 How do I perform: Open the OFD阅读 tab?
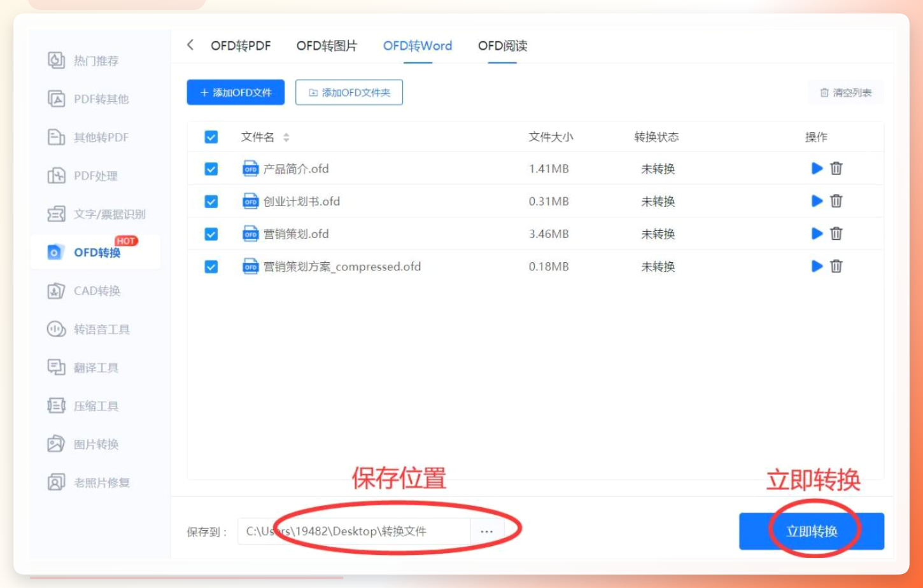pyautogui.click(x=503, y=46)
